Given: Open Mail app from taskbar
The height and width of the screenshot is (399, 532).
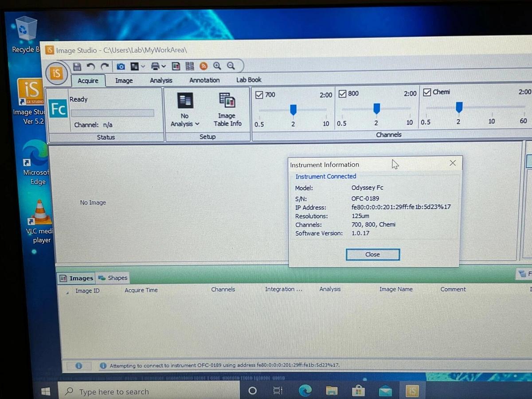Looking at the screenshot, I should (385, 391).
